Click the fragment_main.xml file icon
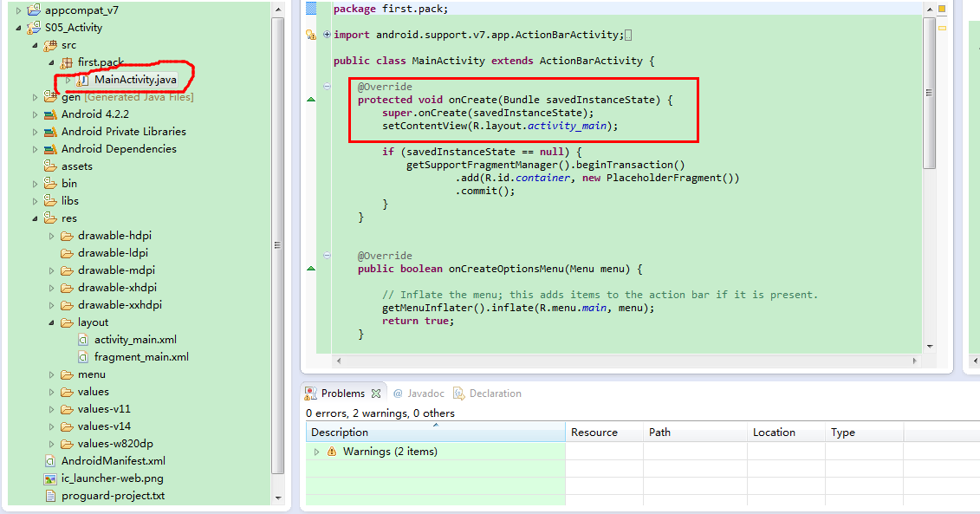Image resolution: width=980 pixels, height=514 pixels. tap(82, 357)
